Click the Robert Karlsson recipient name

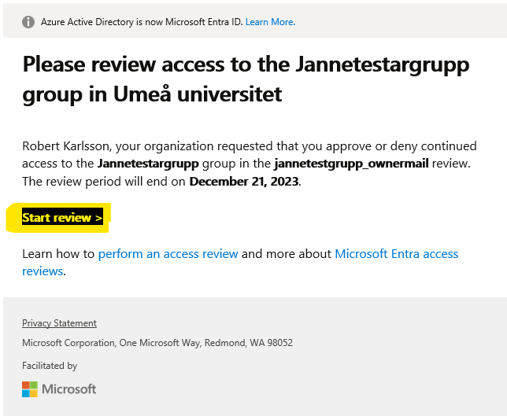(x=65, y=146)
